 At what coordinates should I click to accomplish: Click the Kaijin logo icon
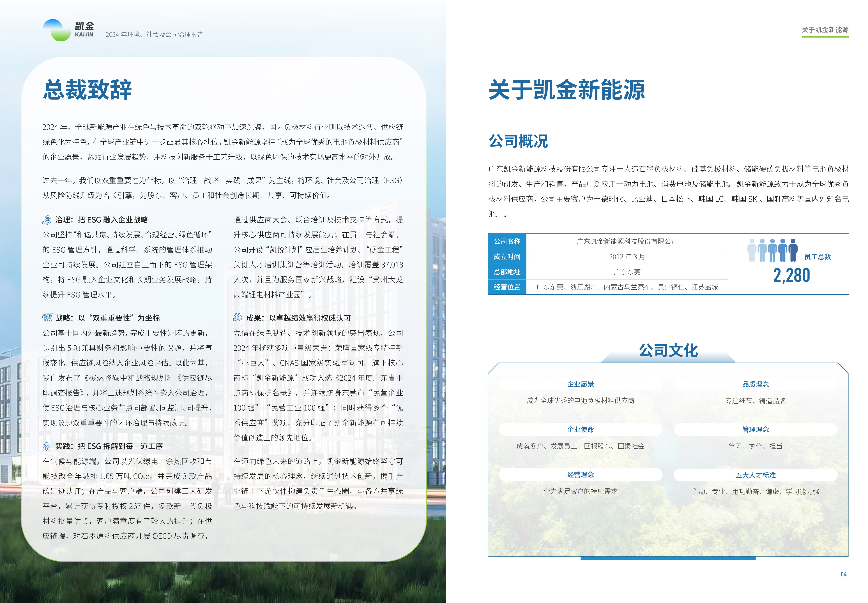pos(57,30)
